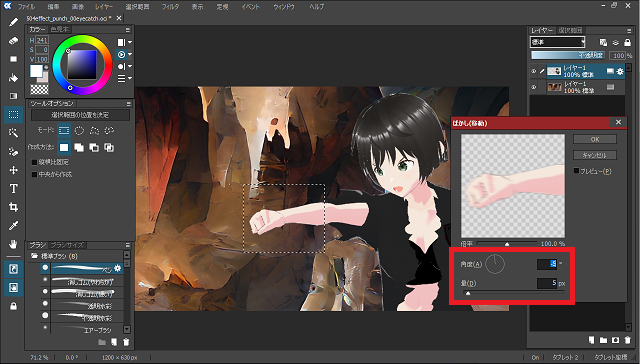Viewport: 640px width, 364px height.
Task: Open settings gear of the ペン brush
Action: click(118, 268)
